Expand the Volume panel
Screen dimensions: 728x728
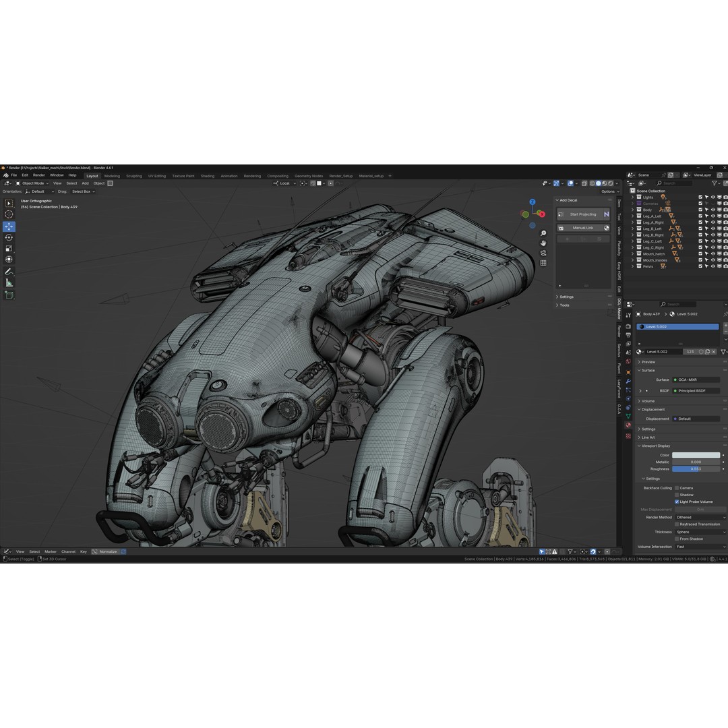pos(648,401)
